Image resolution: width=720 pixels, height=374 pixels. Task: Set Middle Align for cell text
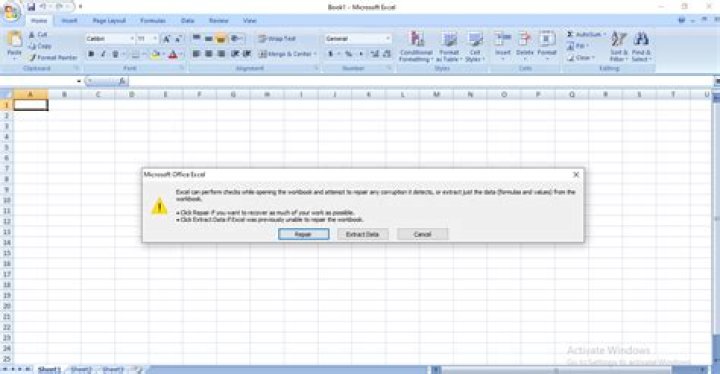[208, 39]
